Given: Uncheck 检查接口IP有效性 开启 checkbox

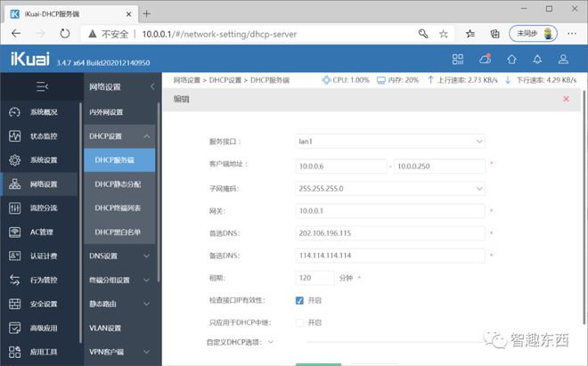Looking at the screenshot, I should (300, 300).
